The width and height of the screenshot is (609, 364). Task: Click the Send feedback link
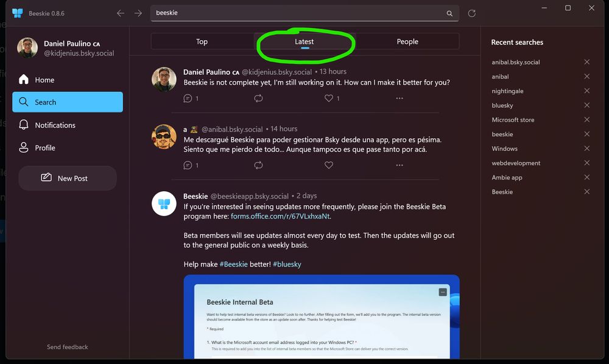click(67, 347)
